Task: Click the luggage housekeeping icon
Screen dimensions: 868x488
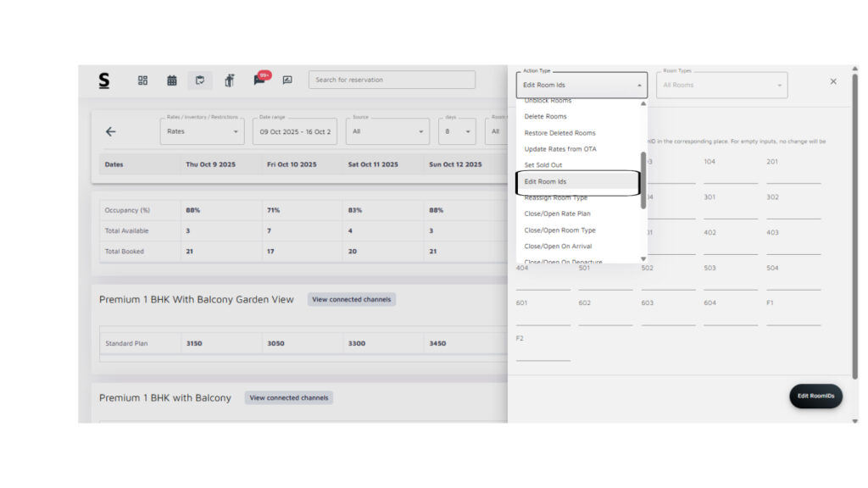Action: pos(229,80)
